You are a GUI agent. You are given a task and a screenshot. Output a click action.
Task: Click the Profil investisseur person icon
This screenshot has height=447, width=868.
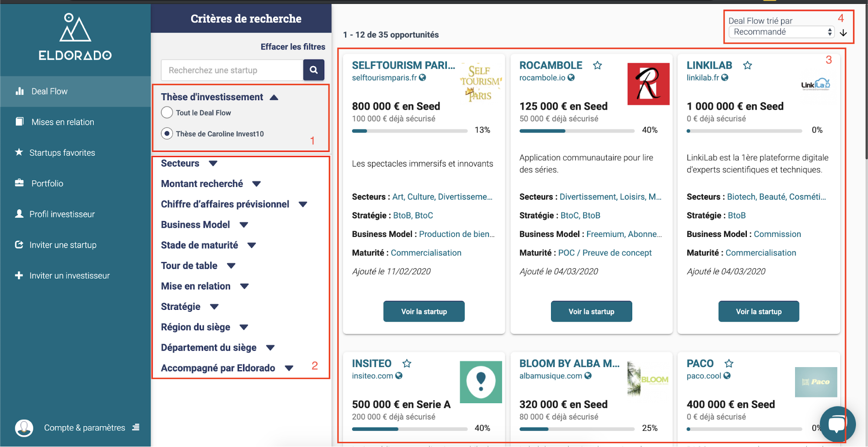pyautogui.click(x=19, y=214)
